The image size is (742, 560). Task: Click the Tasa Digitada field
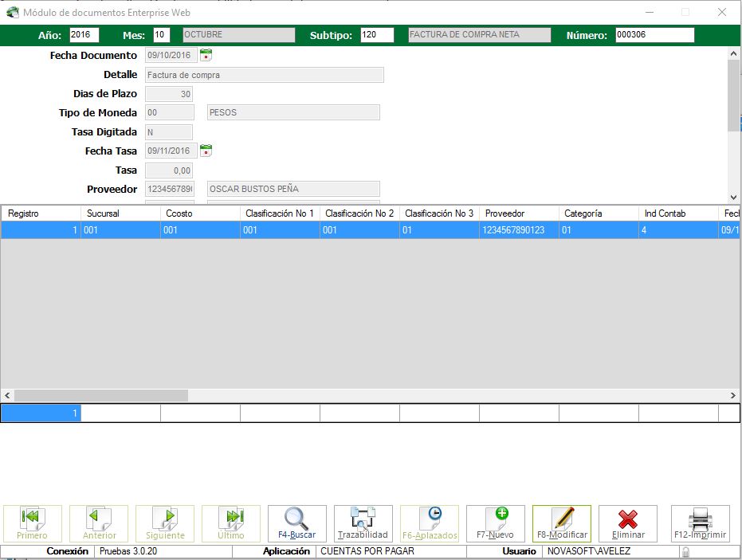[x=169, y=132]
